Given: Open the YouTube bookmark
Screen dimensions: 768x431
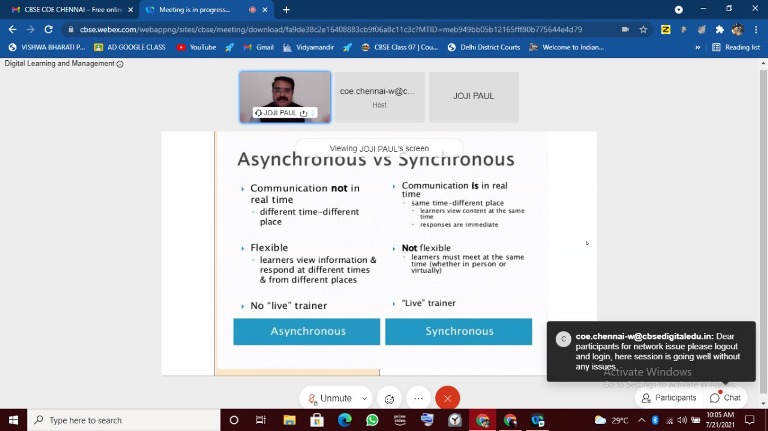Looking at the screenshot, I should [196, 47].
